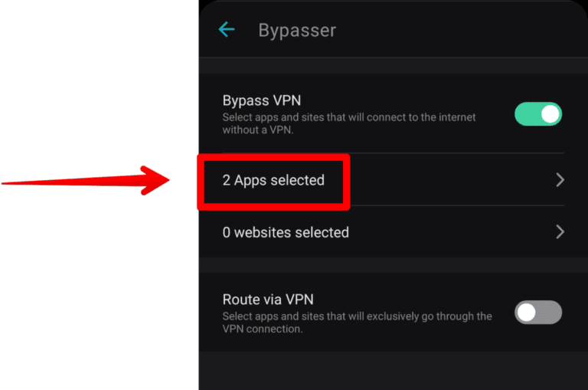Click the Bypass VPN description text
This screenshot has height=390, width=588.
pos(348,123)
